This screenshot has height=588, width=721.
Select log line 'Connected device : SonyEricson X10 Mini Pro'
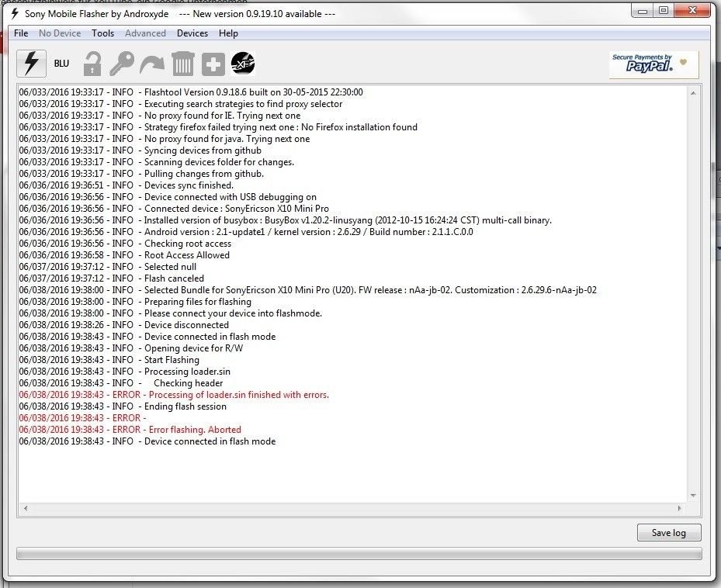pos(174,208)
